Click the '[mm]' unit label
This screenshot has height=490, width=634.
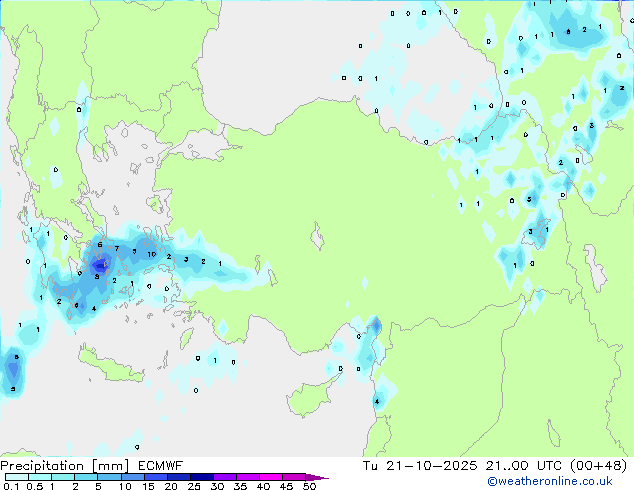coord(110,466)
